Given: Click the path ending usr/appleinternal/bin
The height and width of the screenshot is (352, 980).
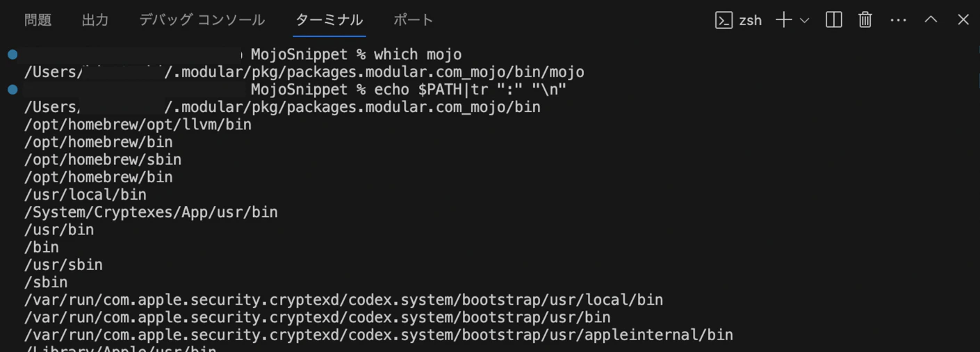Looking at the screenshot, I should 379,335.
